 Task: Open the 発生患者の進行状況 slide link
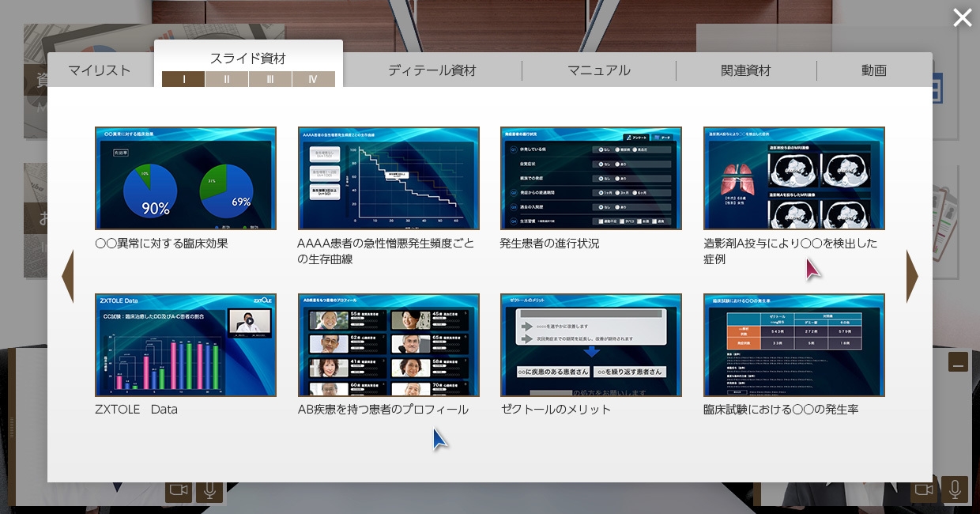point(590,178)
